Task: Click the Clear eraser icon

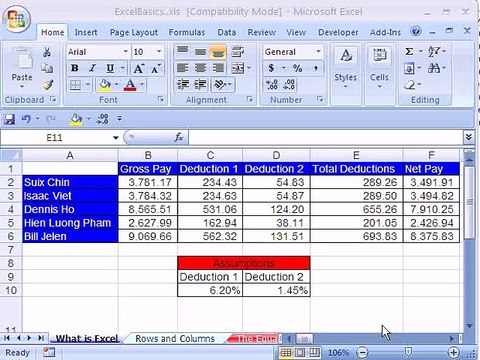Action: 409,85
